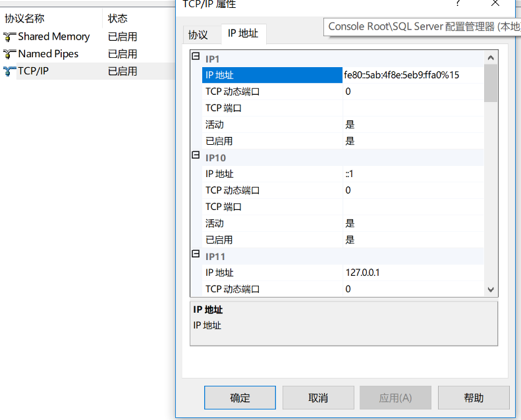The image size is (521, 420).
Task: Edit the IP1 address value fe80::5ab:4f8e
Action: tap(413, 75)
